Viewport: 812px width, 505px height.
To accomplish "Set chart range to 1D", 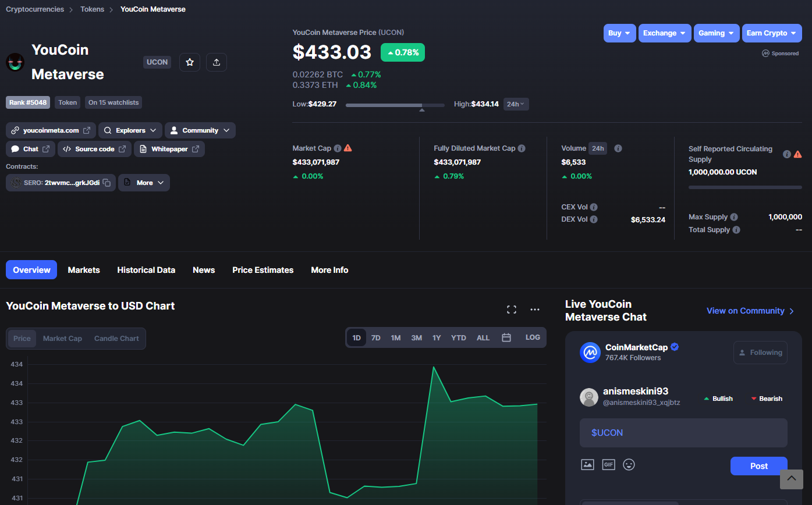I will pyautogui.click(x=356, y=338).
